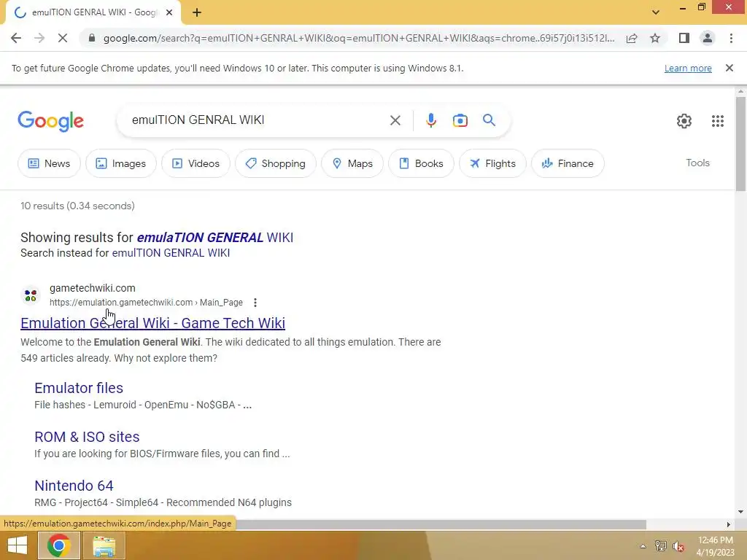
Task: Stop loading the page
Action: (63, 38)
